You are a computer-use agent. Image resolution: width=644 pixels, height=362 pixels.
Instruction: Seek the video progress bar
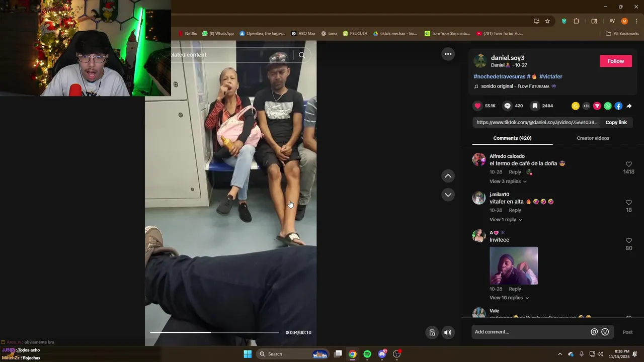(214, 332)
